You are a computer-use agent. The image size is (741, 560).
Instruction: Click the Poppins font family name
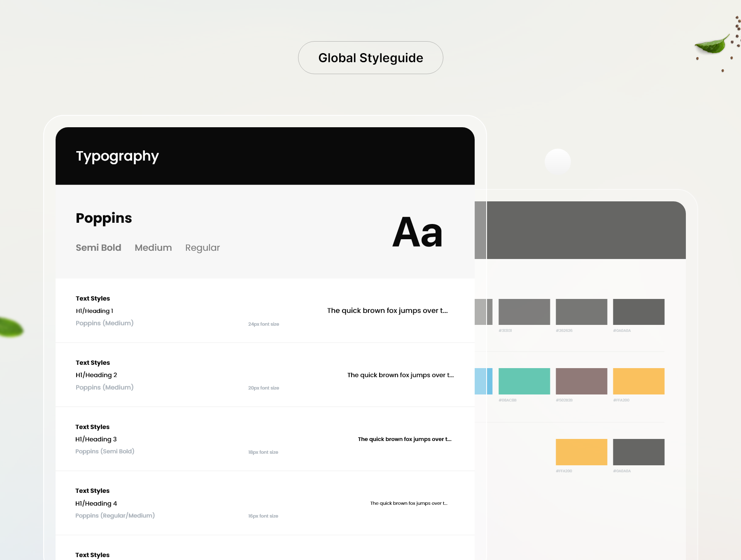click(104, 218)
